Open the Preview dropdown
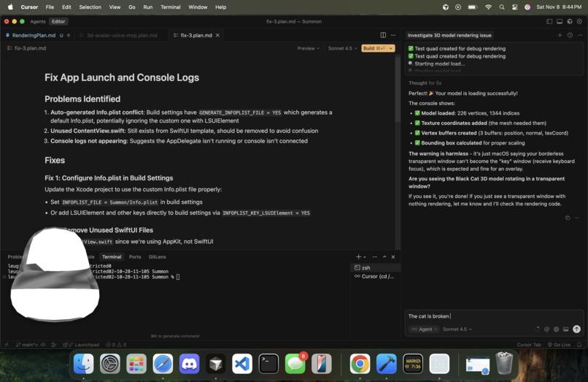 pos(309,48)
